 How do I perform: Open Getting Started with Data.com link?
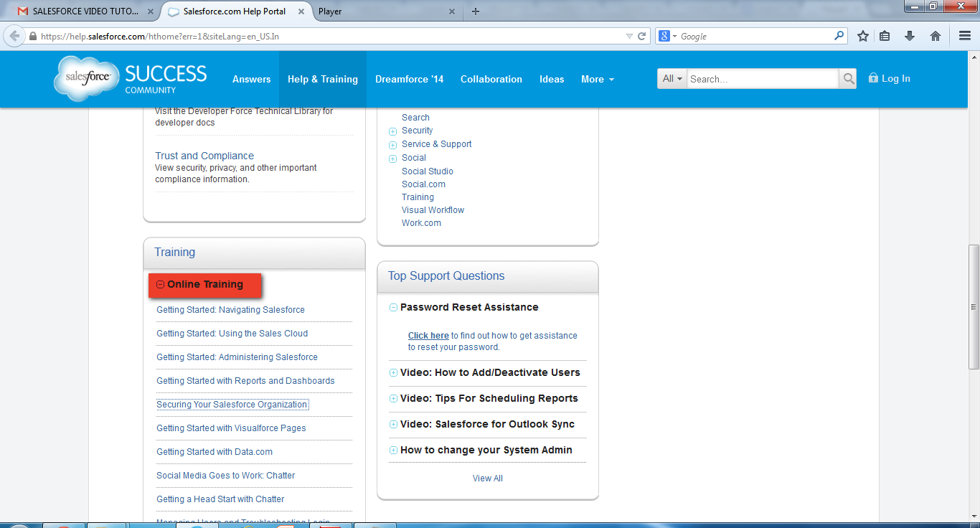coord(215,452)
